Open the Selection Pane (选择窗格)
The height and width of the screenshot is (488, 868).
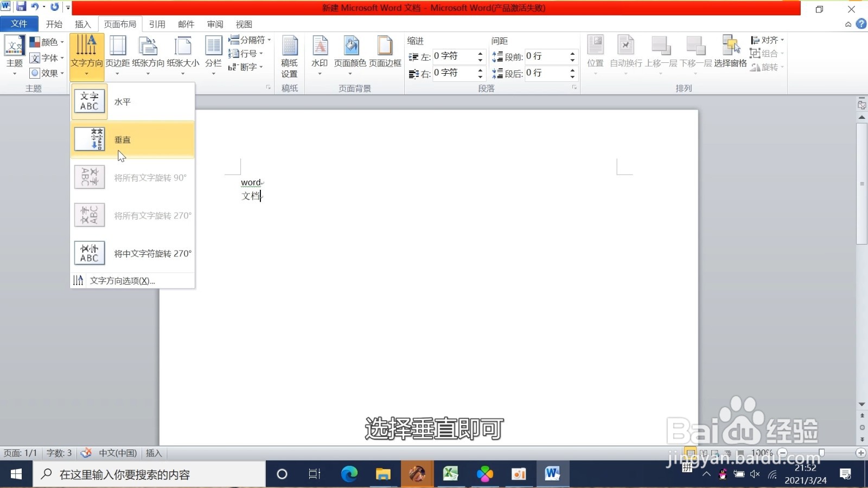click(730, 52)
